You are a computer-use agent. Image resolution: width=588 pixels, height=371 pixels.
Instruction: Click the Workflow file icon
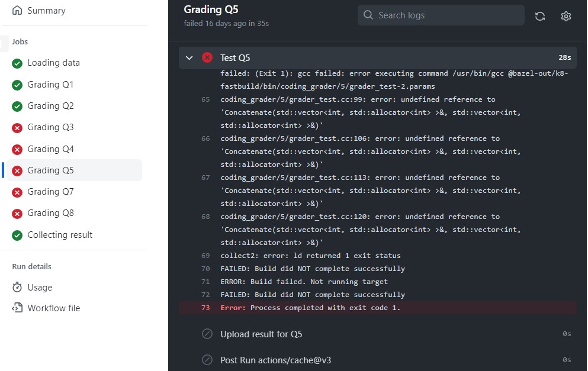coord(17,308)
